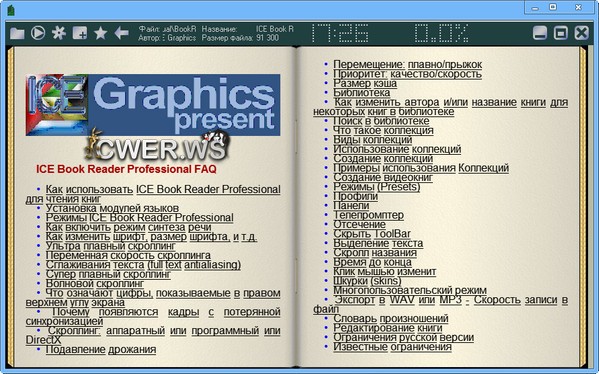599x374 pixels.
Task: Go to link Библиотека
Action: pyautogui.click(x=361, y=93)
